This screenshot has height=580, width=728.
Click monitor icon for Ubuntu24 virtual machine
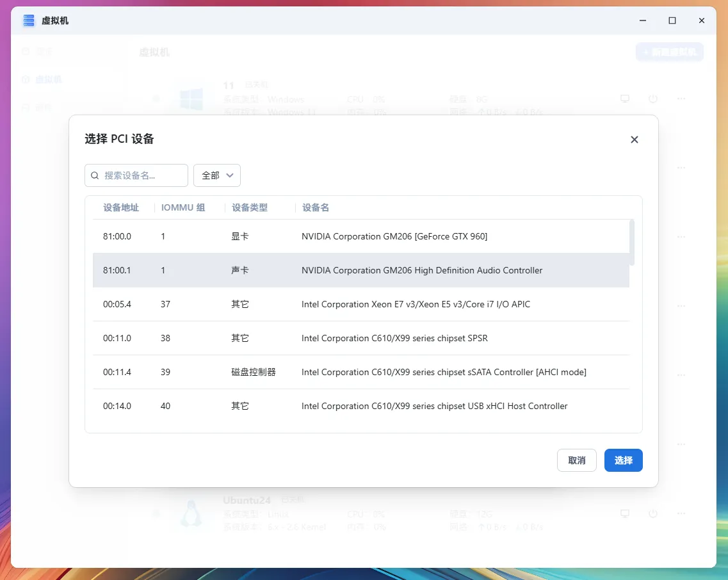point(625,513)
